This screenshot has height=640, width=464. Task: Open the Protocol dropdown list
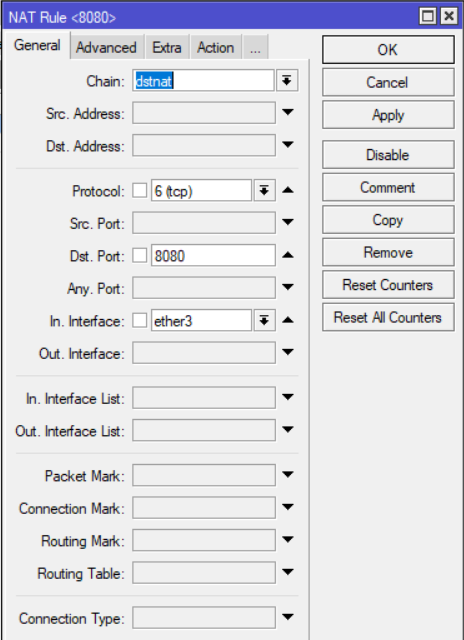pyautogui.click(x=264, y=190)
